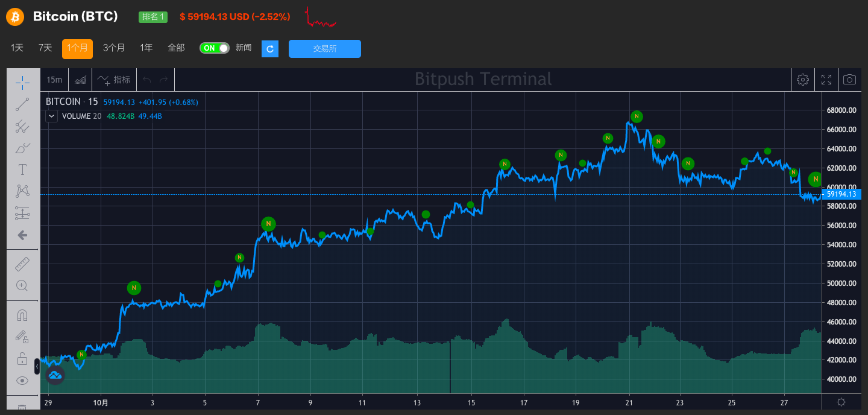Switch to the 7天 time range
This screenshot has width=868, height=415.
point(45,48)
